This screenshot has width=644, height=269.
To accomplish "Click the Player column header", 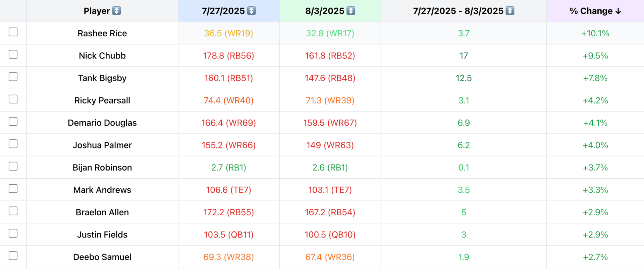I will [97, 11].
